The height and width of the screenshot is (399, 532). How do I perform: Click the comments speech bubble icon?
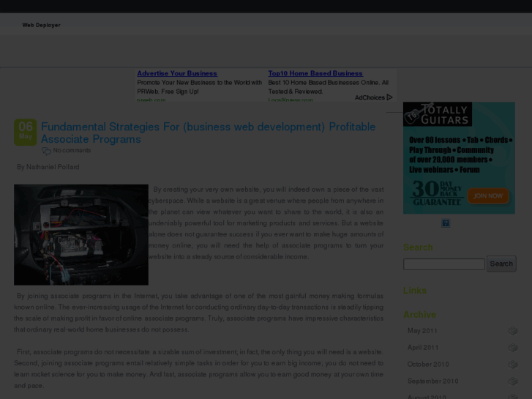(46, 151)
